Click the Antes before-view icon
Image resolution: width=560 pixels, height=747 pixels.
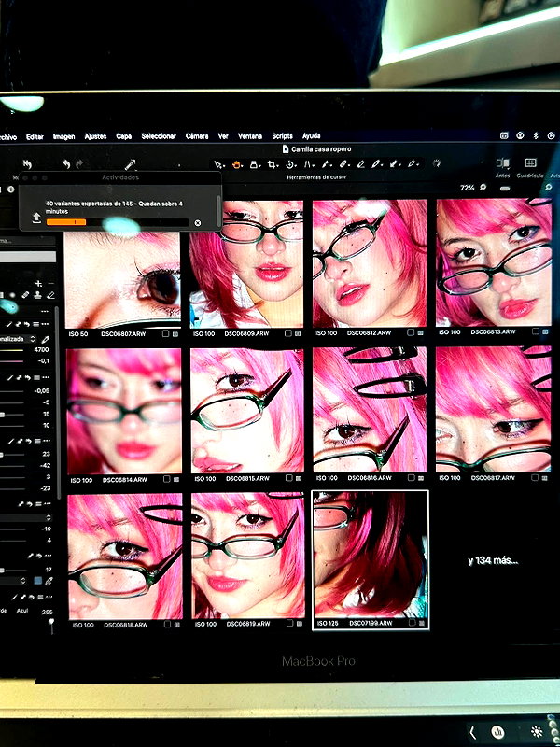502,163
